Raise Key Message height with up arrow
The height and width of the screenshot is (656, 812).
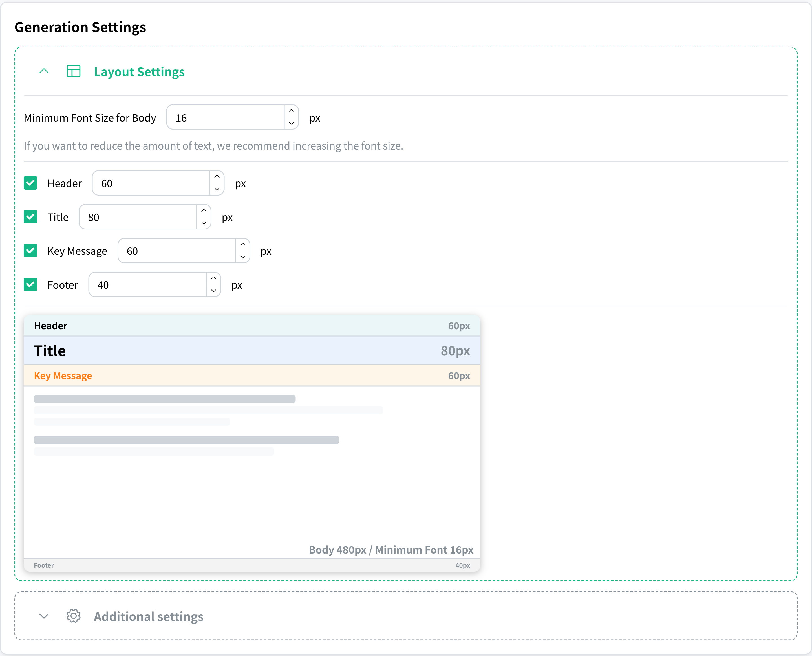243,244
